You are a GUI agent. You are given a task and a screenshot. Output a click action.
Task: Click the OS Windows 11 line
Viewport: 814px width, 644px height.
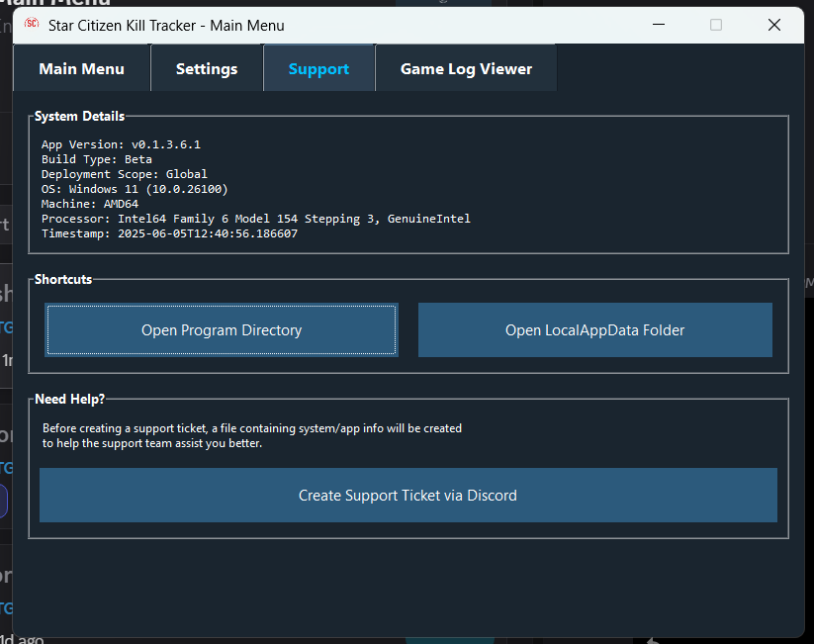coord(134,188)
